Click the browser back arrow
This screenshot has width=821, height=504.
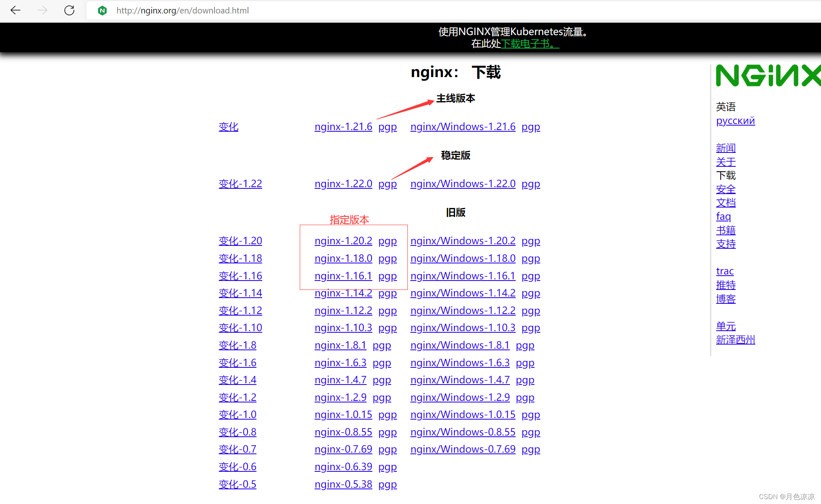15,10
